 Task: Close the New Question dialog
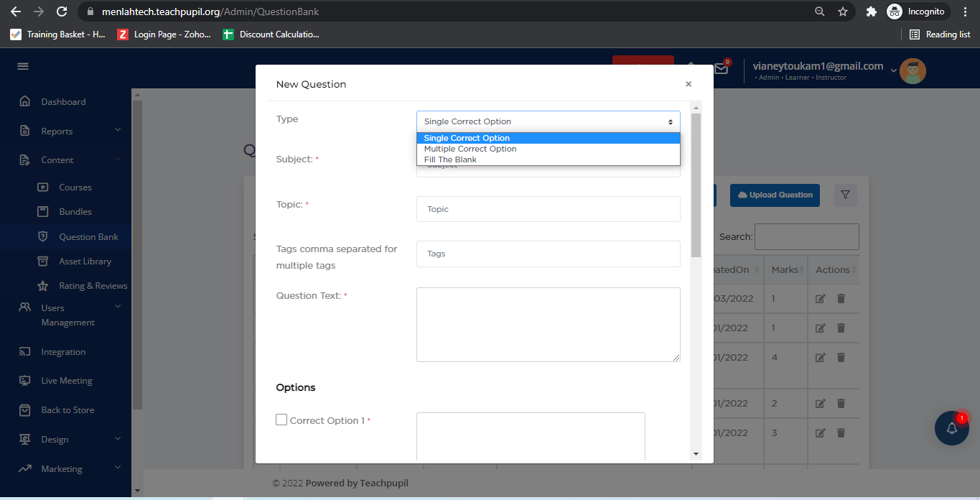point(689,84)
